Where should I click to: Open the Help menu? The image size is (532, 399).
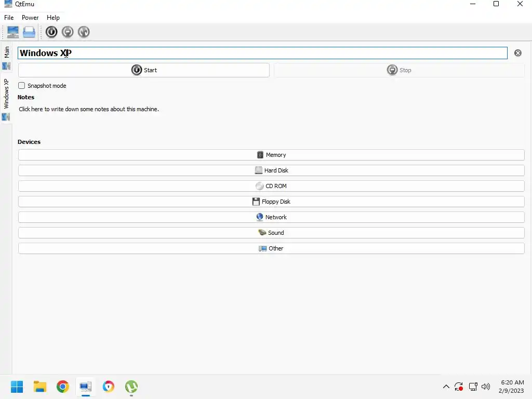click(x=54, y=18)
